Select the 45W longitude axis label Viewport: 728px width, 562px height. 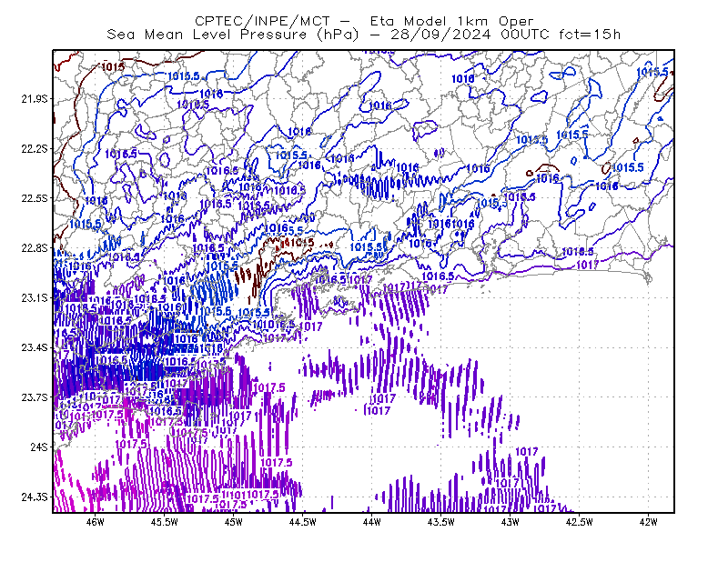point(234,522)
